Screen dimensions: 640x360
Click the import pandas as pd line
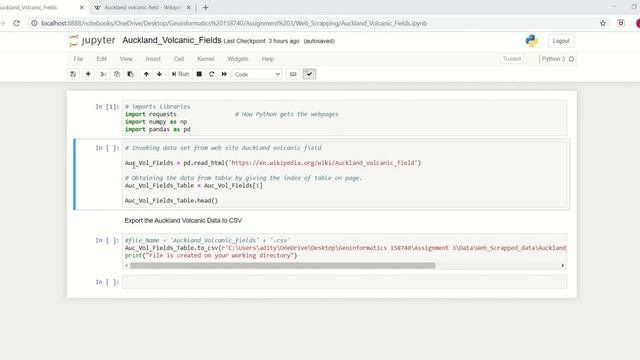click(158, 129)
